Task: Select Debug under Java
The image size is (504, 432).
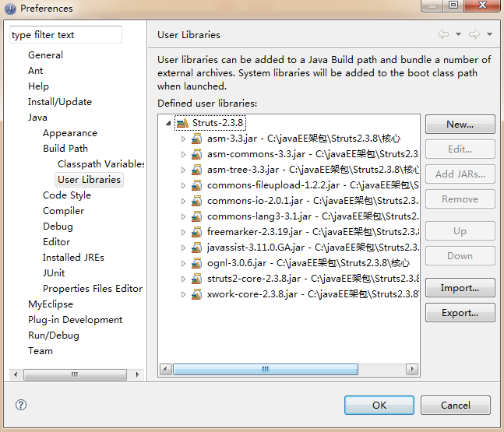Action: pyautogui.click(x=58, y=227)
